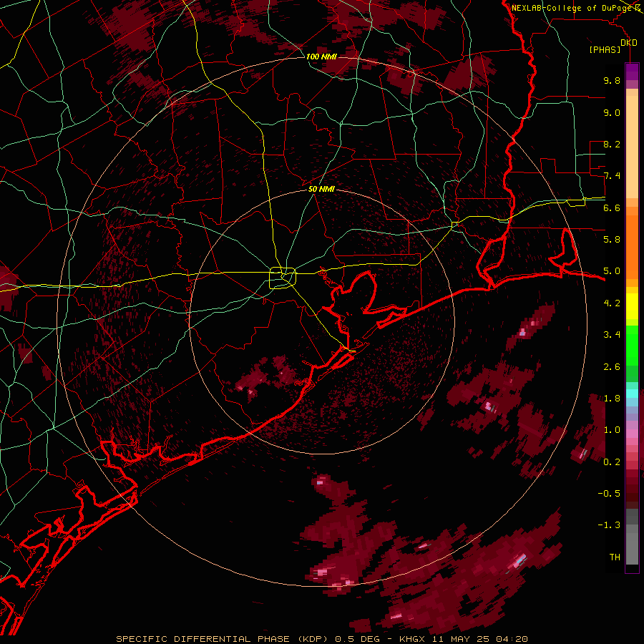Click the 'TH' threshold label on scale
644x644 pixels.
(615, 557)
